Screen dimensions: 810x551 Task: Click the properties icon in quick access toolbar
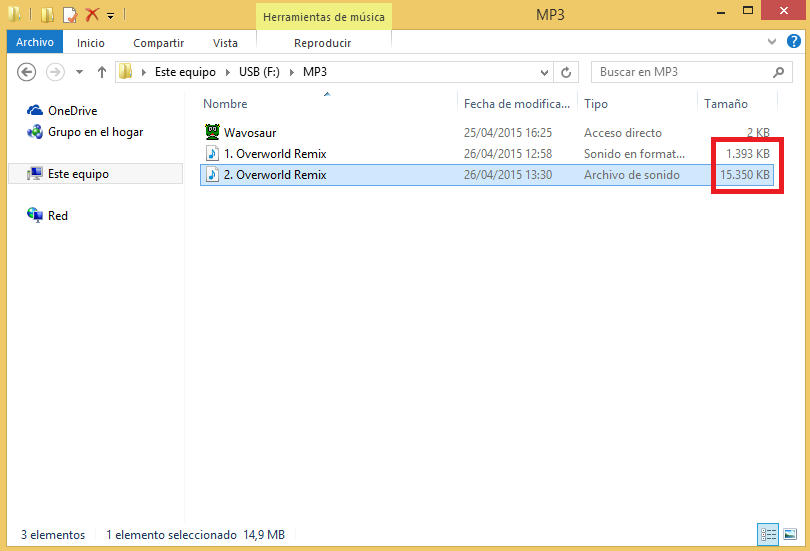click(x=69, y=15)
